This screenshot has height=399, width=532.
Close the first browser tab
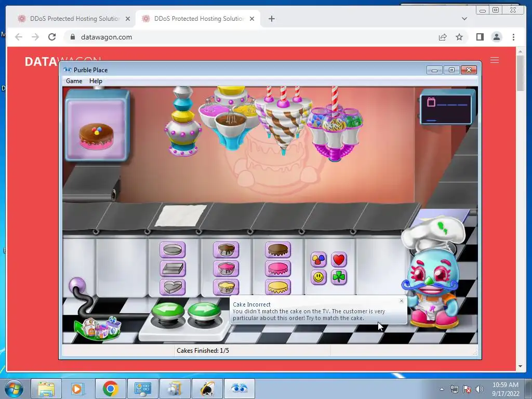point(128,19)
